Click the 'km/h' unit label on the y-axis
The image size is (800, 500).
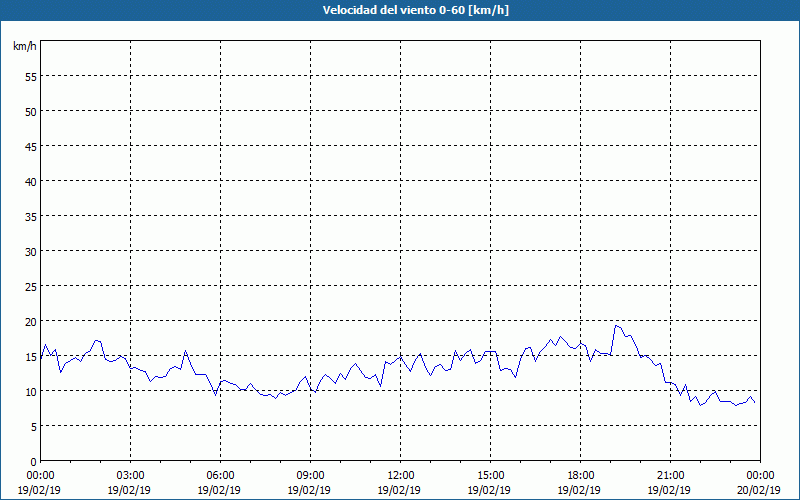pos(24,46)
